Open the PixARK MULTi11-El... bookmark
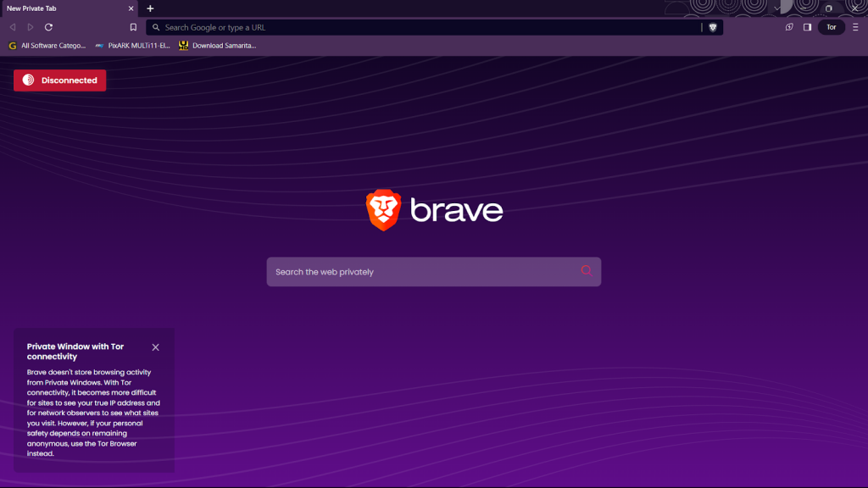 click(x=133, y=46)
